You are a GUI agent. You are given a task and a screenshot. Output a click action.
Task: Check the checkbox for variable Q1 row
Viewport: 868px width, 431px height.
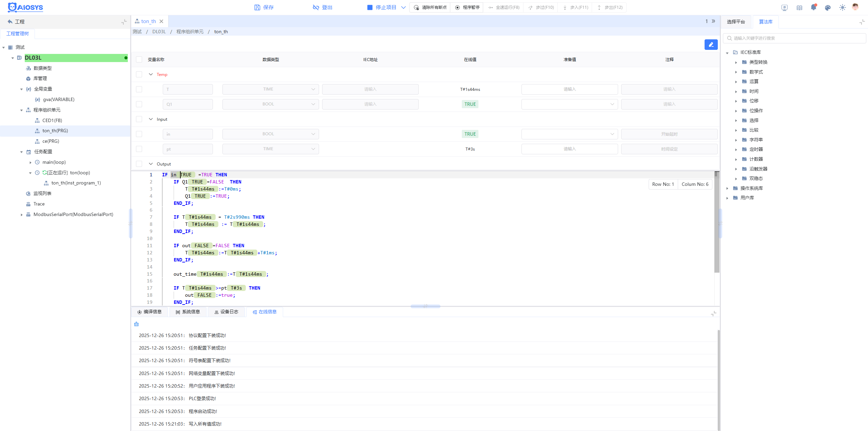(139, 104)
